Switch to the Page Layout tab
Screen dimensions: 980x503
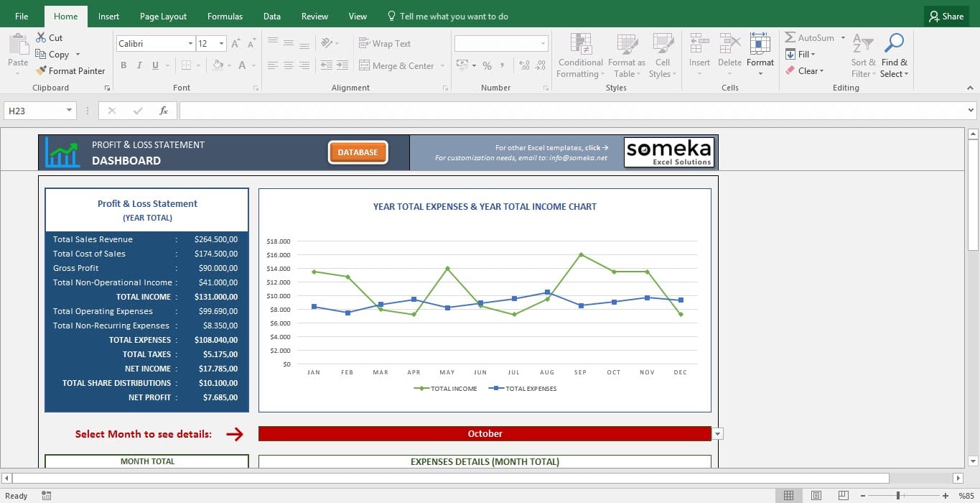pos(163,17)
